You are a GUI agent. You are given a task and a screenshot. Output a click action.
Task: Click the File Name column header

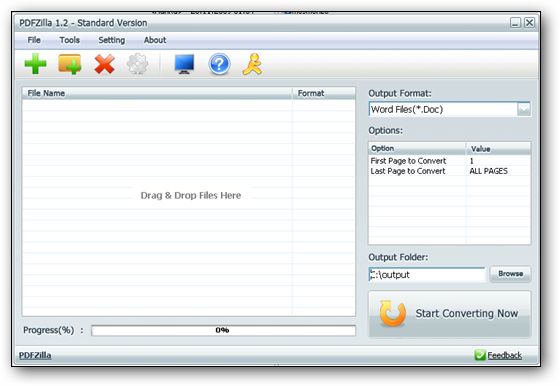point(157,93)
